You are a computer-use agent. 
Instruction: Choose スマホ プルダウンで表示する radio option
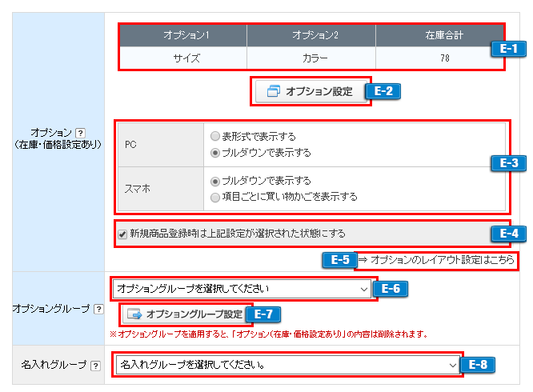click(x=214, y=181)
